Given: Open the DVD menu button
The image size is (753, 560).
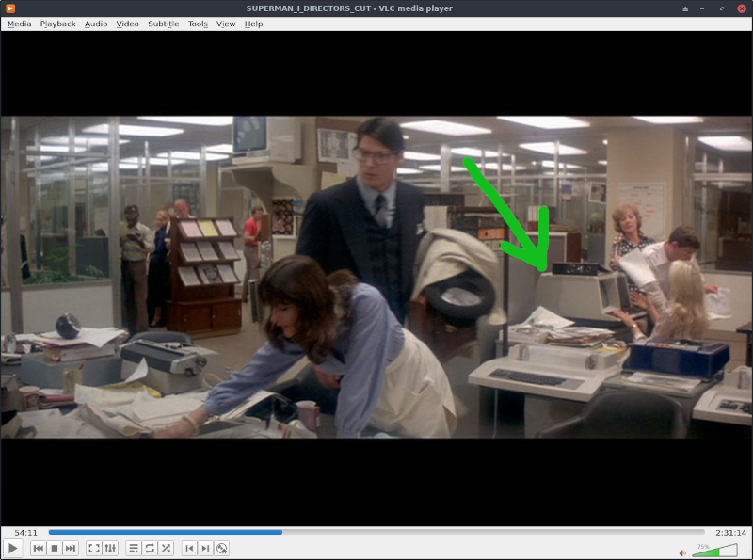Looking at the screenshot, I should [221, 548].
